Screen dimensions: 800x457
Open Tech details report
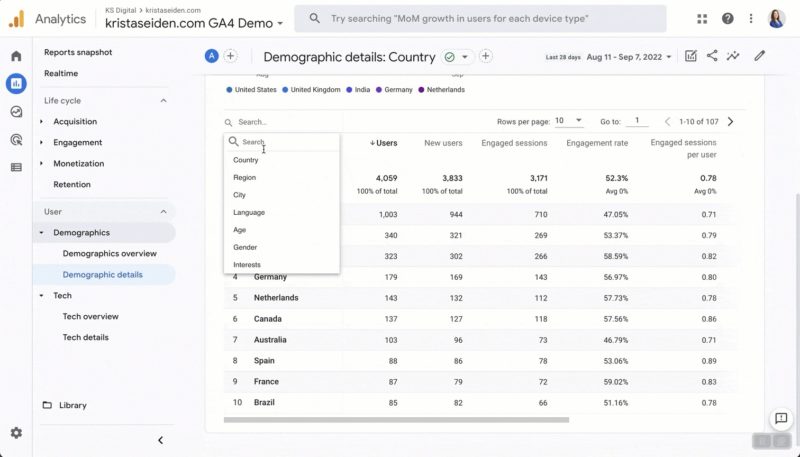pyautogui.click(x=86, y=338)
